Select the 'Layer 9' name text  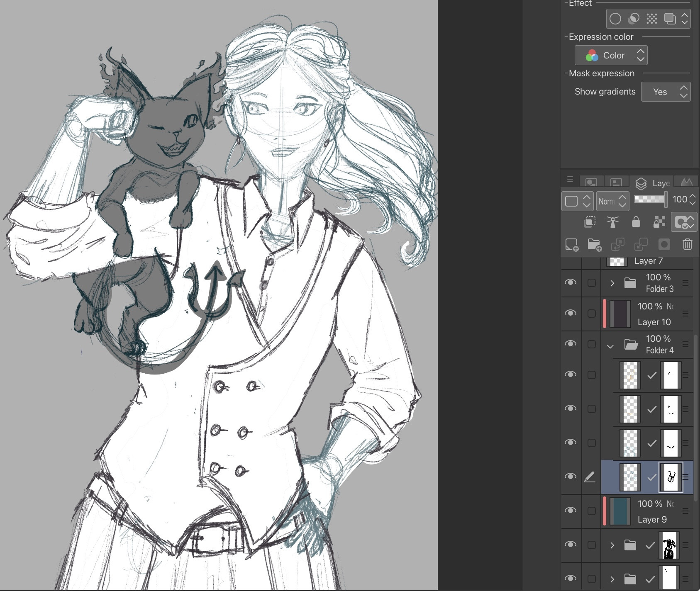652,520
